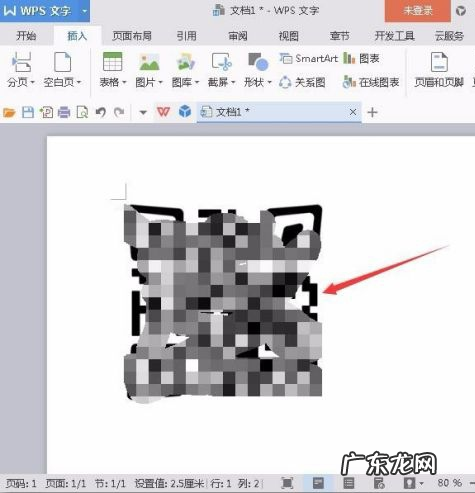Select the pixelated image in the document
This screenshot has width=475, height=493.
tap(223, 303)
